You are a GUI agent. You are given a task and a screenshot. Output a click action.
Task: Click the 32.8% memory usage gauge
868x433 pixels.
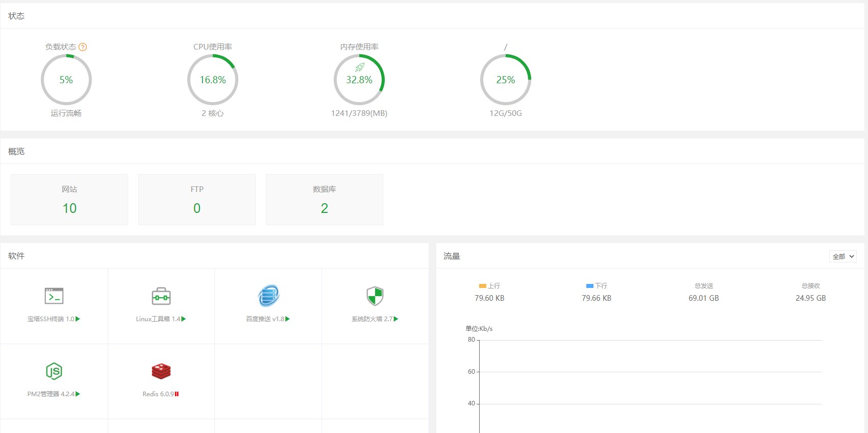point(359,80)
